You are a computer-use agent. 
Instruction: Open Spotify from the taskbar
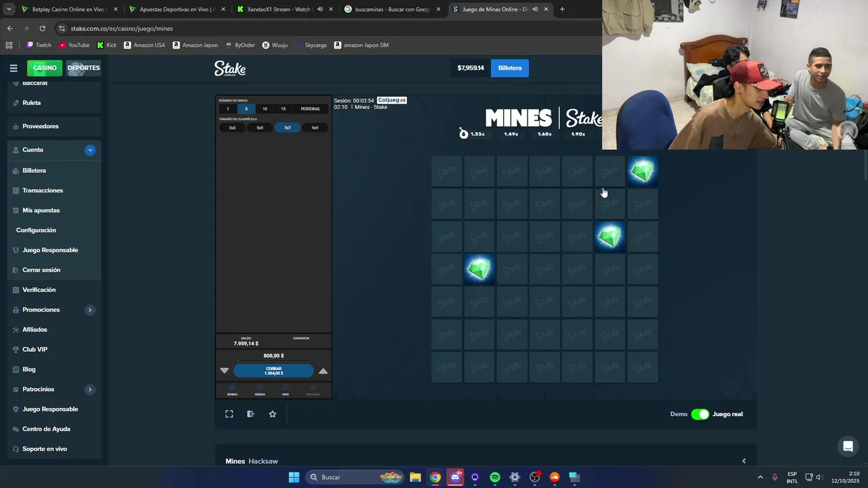pos(495,477)
